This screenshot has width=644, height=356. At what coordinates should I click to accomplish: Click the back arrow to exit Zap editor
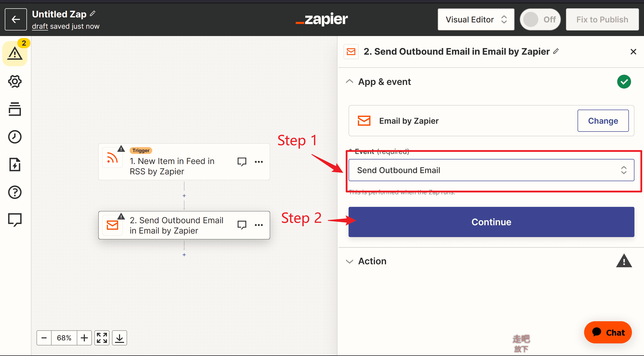coord(15,19)
